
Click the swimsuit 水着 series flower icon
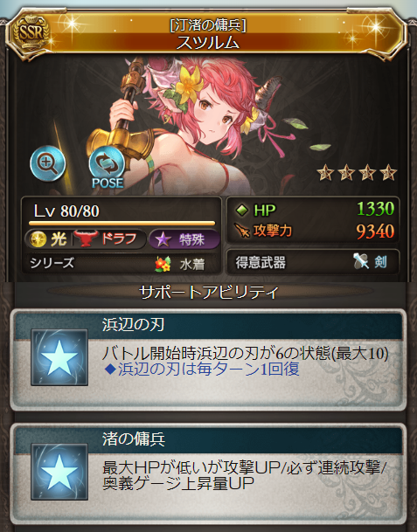point(163,264)
